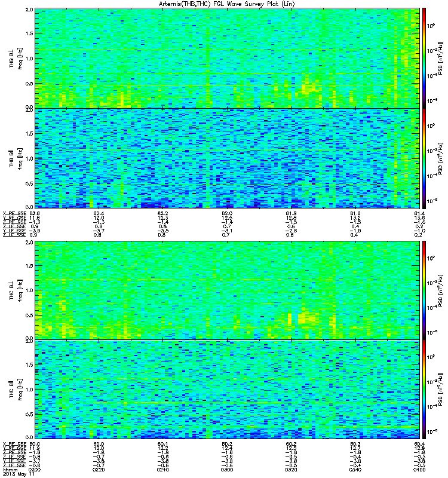Click the 0400 time tick label
The height and width of the screenshot is (478, 448).
pyautogui.click(x=419, y=470)
